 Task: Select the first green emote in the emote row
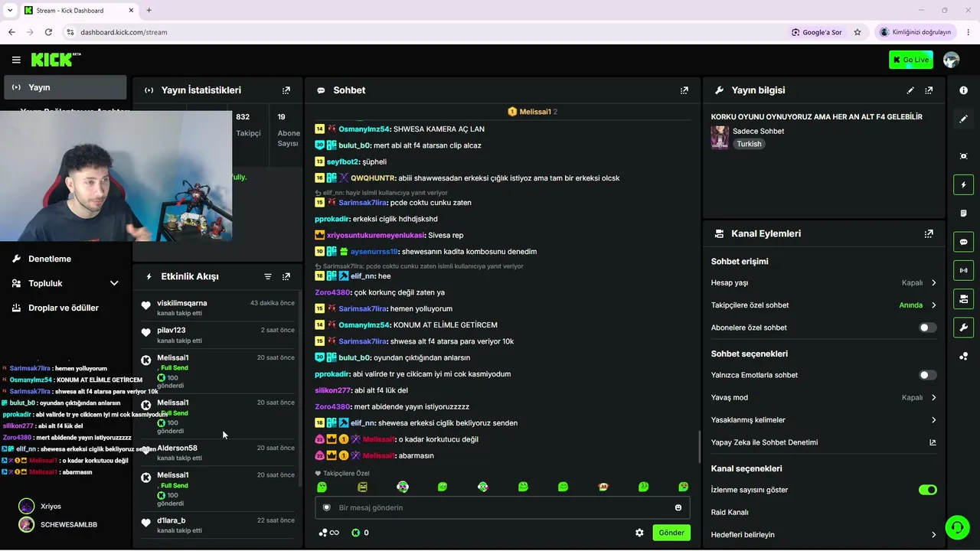322,487
